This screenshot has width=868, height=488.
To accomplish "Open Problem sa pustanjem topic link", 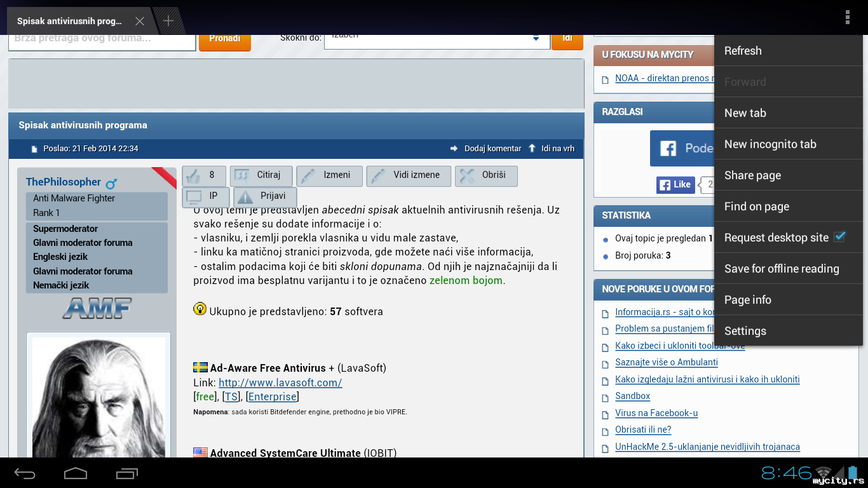I will coord(665,329).
